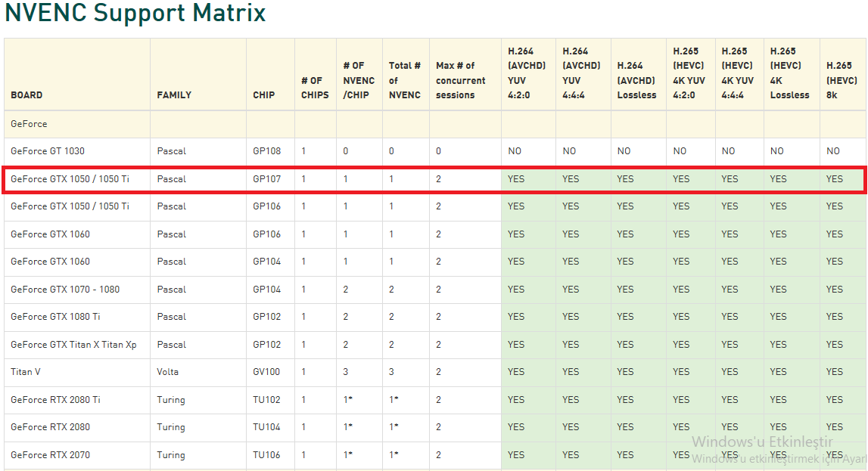Click the GeForce GTX 1080 Ti board cell

[x=55, y=317]
